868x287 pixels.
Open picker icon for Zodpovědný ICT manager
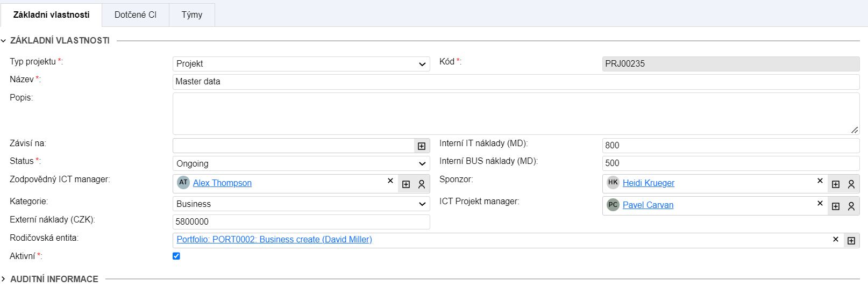[406, 184]
